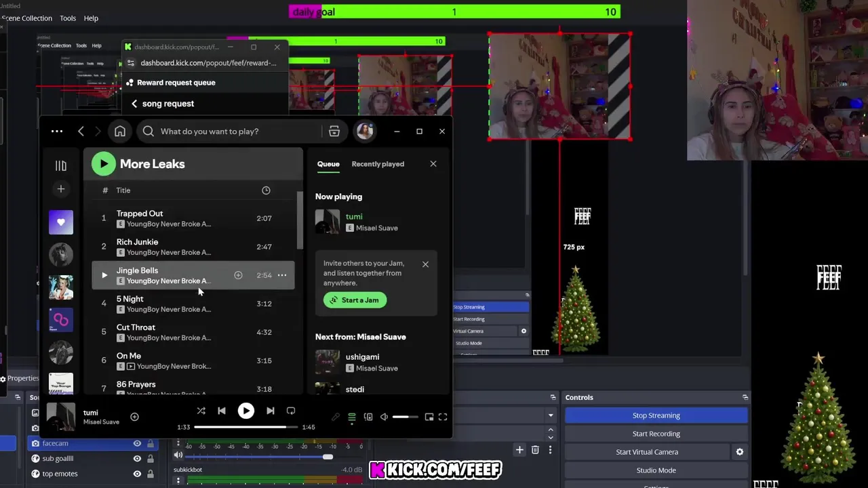
Task: Toggle lock on facecam source
Action: tap(151, 443)
